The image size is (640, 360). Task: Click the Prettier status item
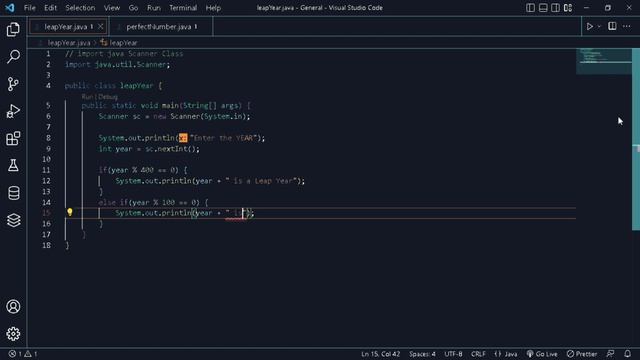point(582,354)
